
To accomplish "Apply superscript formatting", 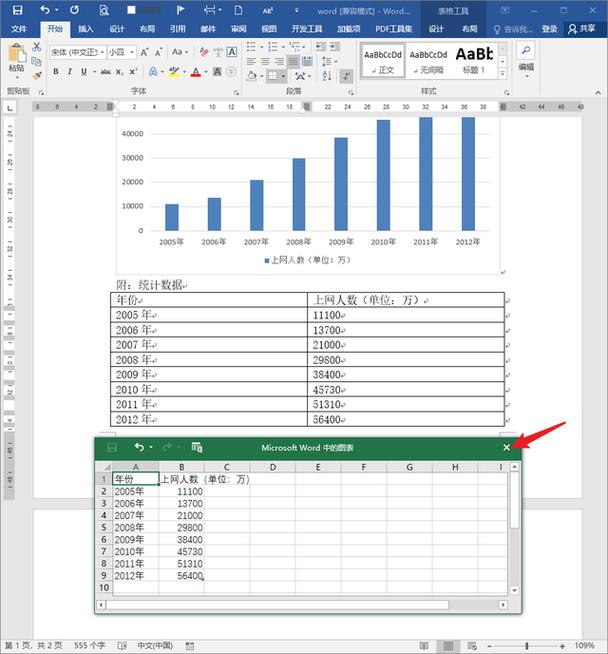I will tap(133, 72).
